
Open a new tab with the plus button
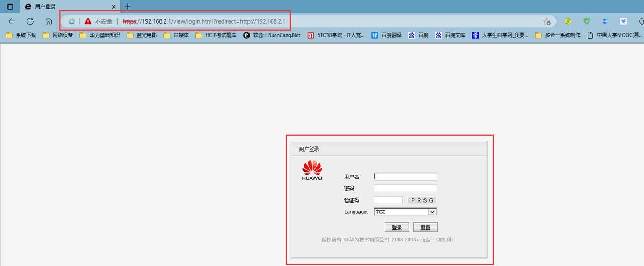pos(128,6)
